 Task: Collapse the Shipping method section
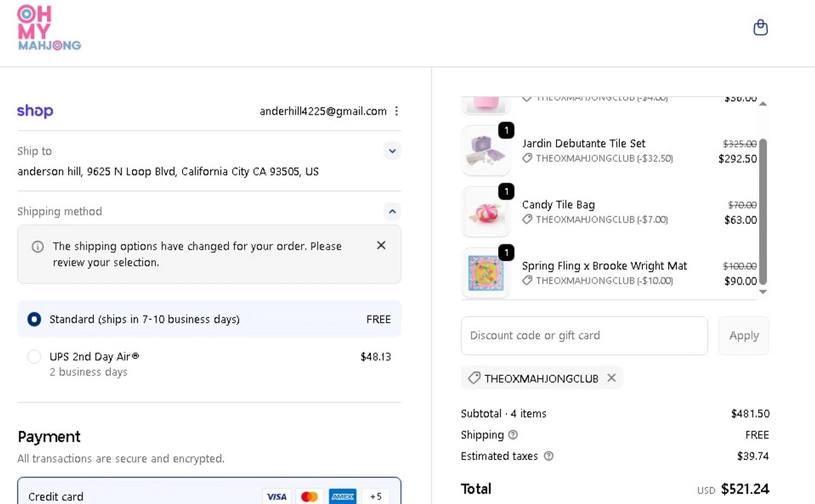coord(392,211)
